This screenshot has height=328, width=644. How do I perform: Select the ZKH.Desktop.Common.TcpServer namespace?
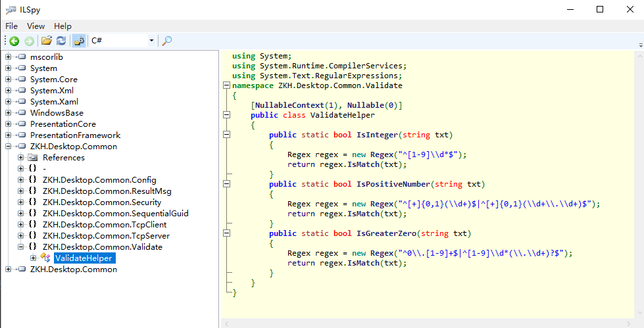pos(106,235)
